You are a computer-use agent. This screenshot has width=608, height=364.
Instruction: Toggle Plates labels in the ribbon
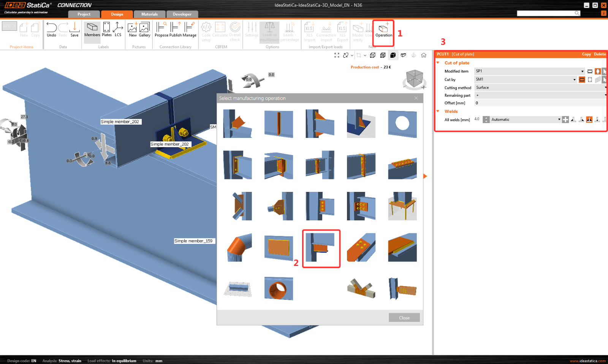point(107,30)
